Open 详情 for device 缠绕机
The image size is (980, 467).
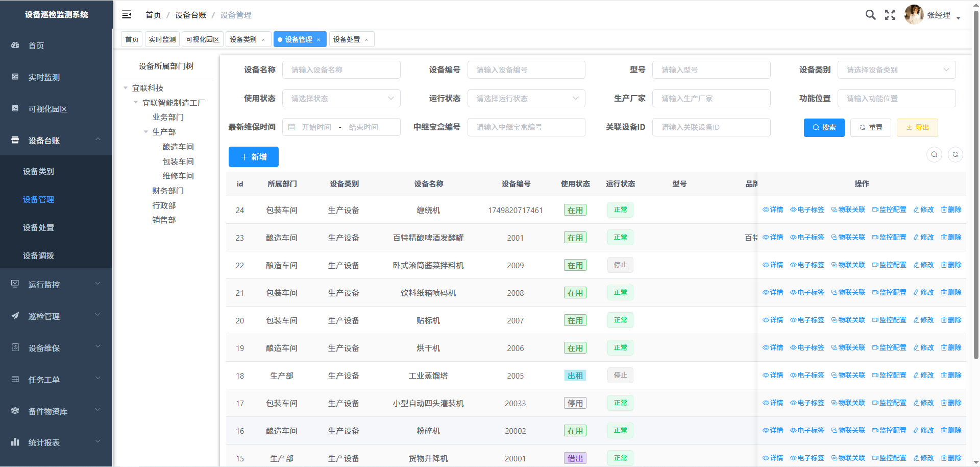pos(773,210)
